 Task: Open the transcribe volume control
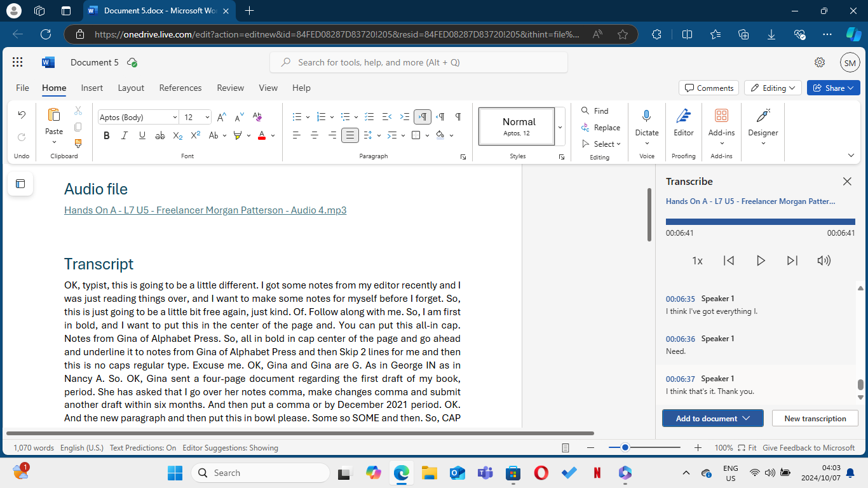point(824,261)
